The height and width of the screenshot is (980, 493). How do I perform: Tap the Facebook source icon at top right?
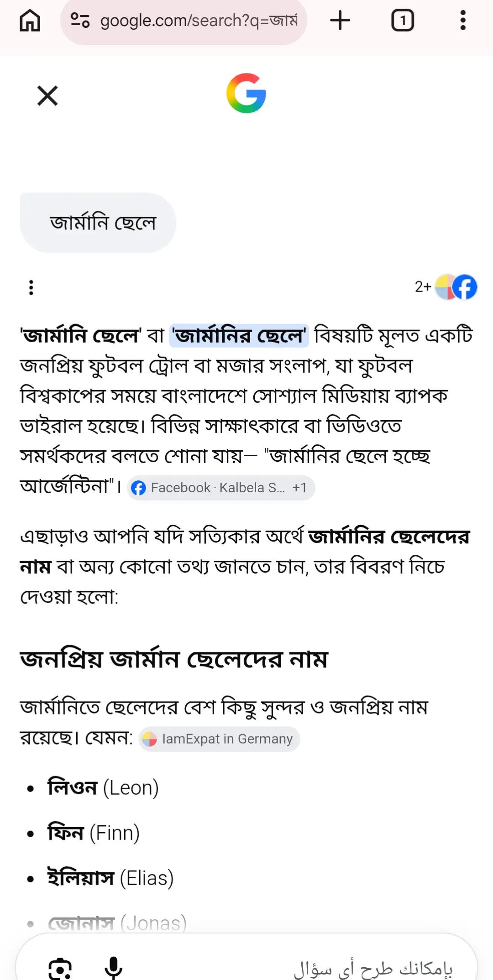click(x=465, y=287)
